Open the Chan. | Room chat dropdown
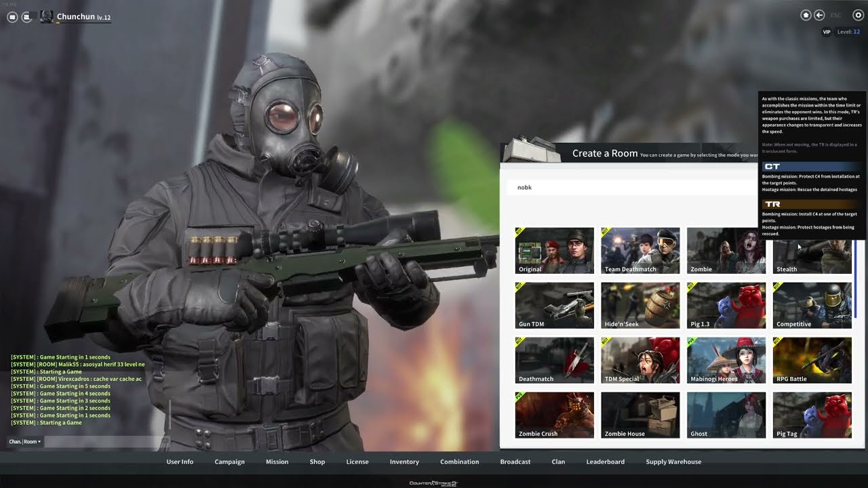Screen dimensions: 868x488 click(25, 442)
